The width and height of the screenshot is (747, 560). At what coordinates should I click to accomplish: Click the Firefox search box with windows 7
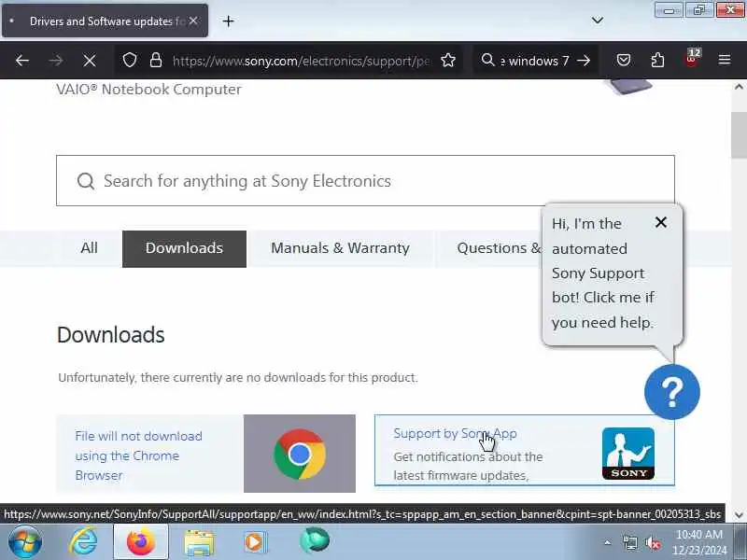click(533, 61)
